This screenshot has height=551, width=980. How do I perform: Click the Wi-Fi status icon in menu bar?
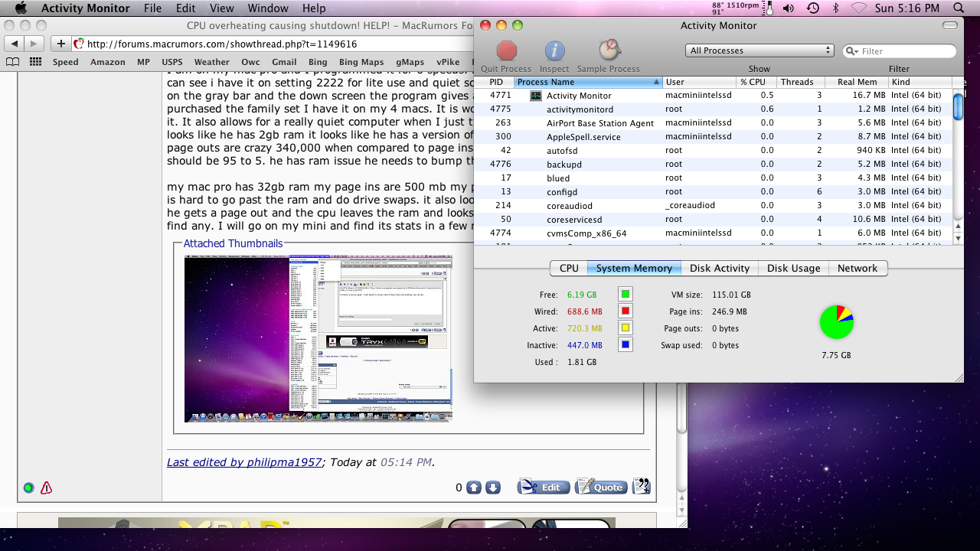[x=859, y=8]
